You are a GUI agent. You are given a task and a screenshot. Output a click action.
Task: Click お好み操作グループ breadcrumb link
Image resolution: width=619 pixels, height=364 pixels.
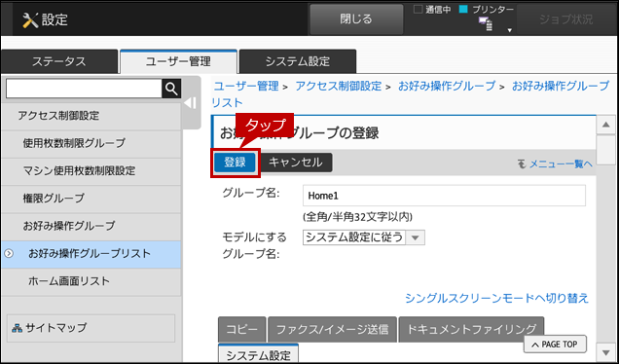(447, 86)
